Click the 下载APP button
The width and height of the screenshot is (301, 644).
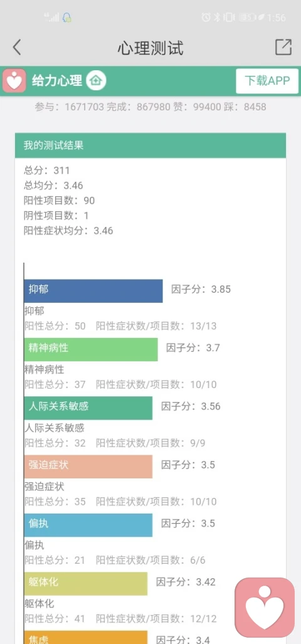(x=267, y=81)
